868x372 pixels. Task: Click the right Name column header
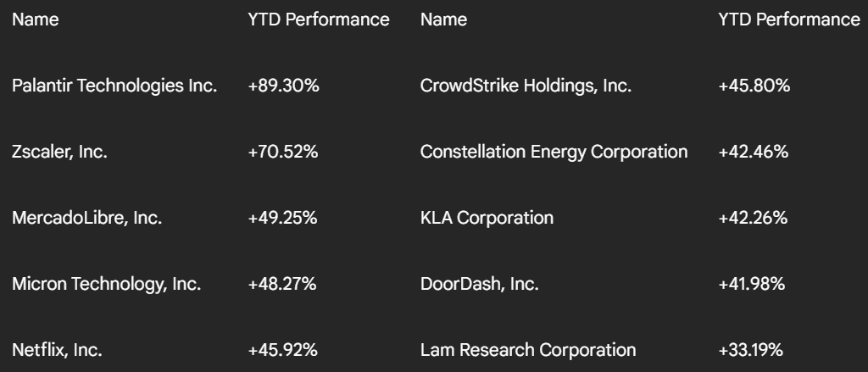(x=443, y=19)
